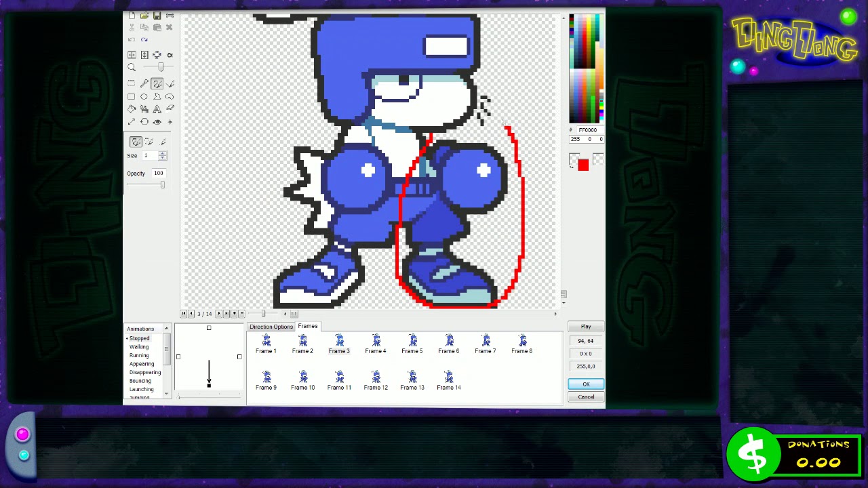Image resolution: width=868 pixels, height=488 pixels.
Task: Select the Polygon shape tool
Action: point(157,96)
